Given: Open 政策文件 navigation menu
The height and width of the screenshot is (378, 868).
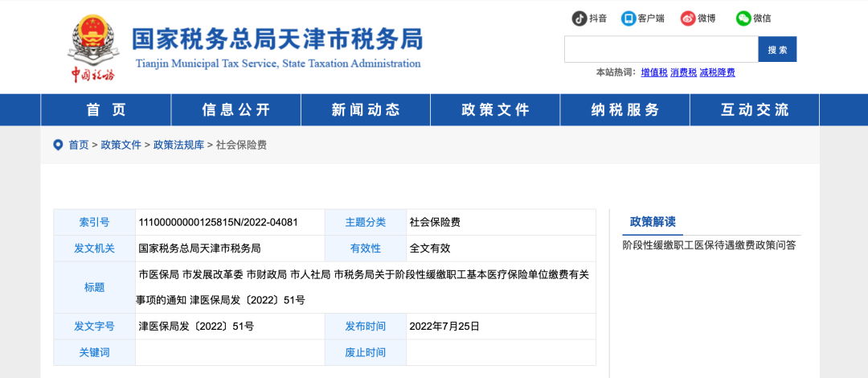Looking at the screenshot, I should [x=495, y=109].
